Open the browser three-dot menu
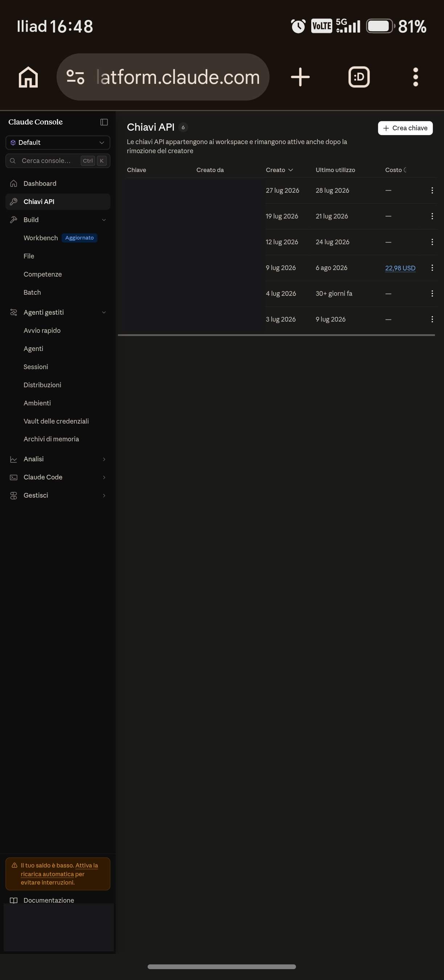Screen dimensions: 444x980 coord(415,77)
